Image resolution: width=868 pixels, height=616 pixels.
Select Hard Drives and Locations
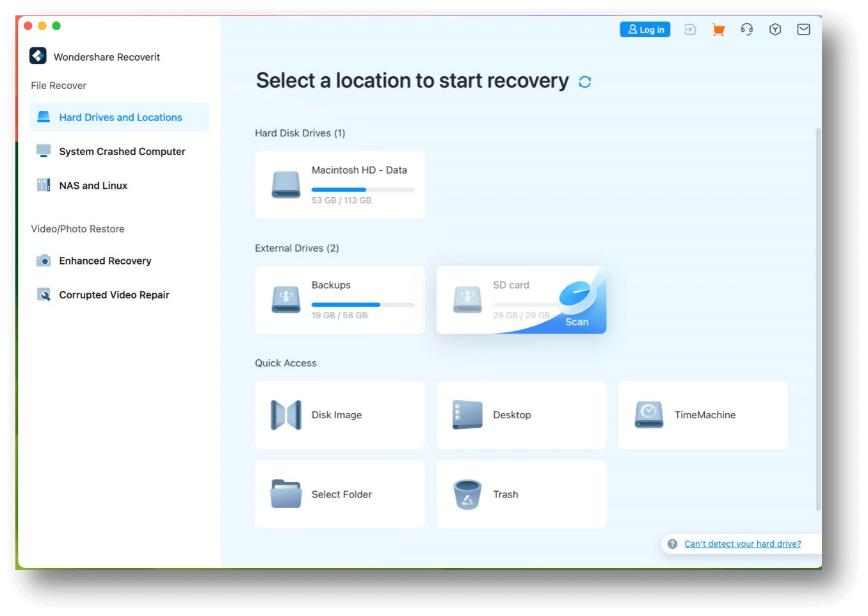120,117
